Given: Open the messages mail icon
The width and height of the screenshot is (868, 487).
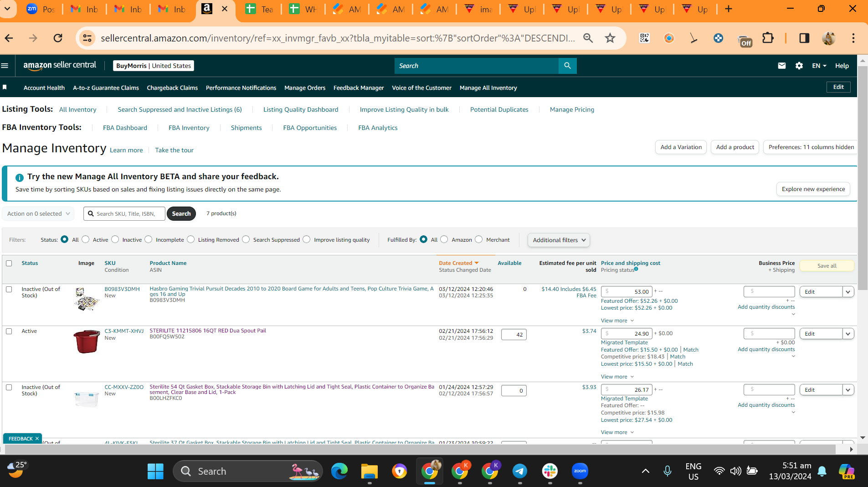Looking at the screenshot, I should (x=782, y=66).
